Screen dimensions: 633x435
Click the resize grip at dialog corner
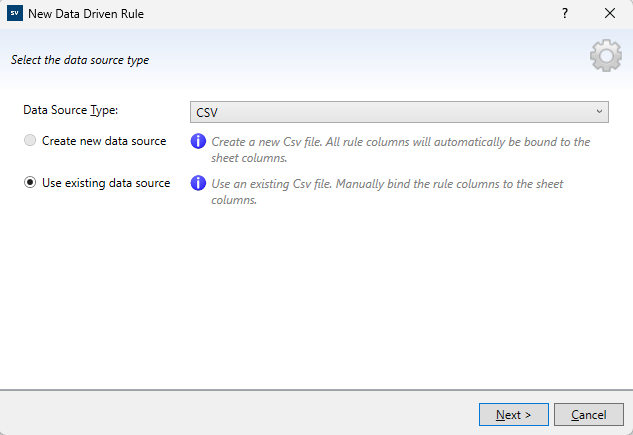click(627, 429)
